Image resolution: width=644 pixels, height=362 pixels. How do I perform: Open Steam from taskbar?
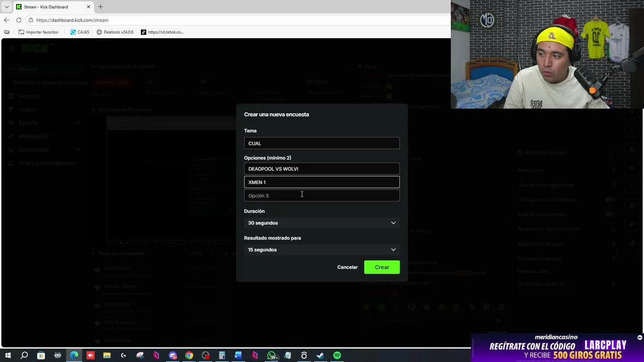coord(320,355)
